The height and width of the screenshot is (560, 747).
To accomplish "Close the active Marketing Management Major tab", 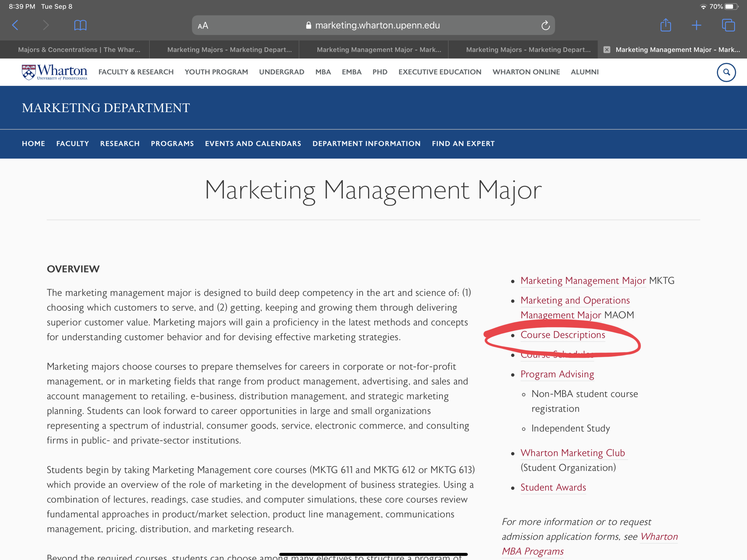I will coord(607,50).
